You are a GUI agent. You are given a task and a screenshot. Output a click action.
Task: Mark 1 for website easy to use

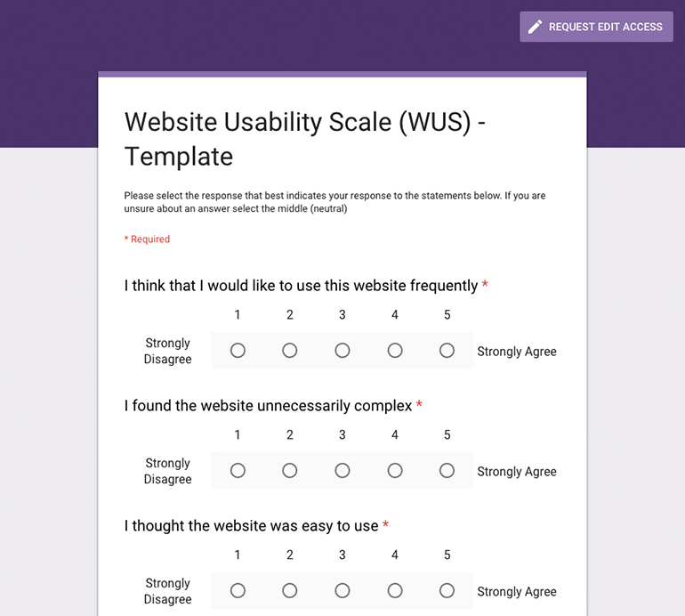(x=238, y=591)
